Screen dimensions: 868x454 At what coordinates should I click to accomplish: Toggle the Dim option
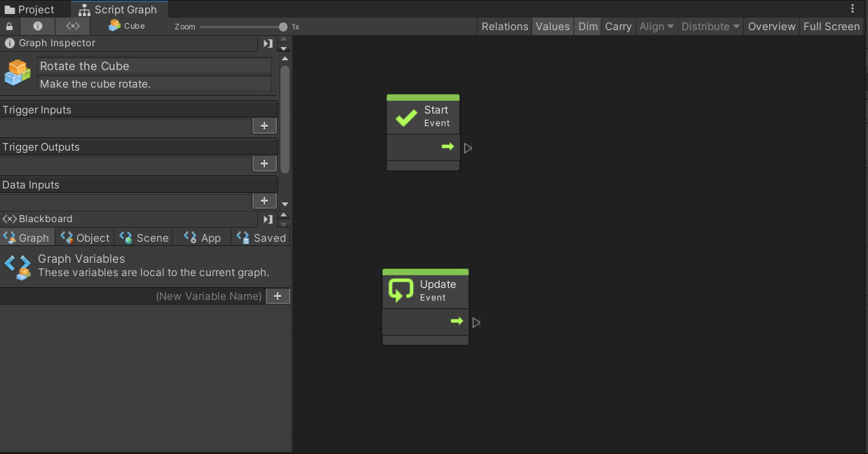(x=588, y=27)
